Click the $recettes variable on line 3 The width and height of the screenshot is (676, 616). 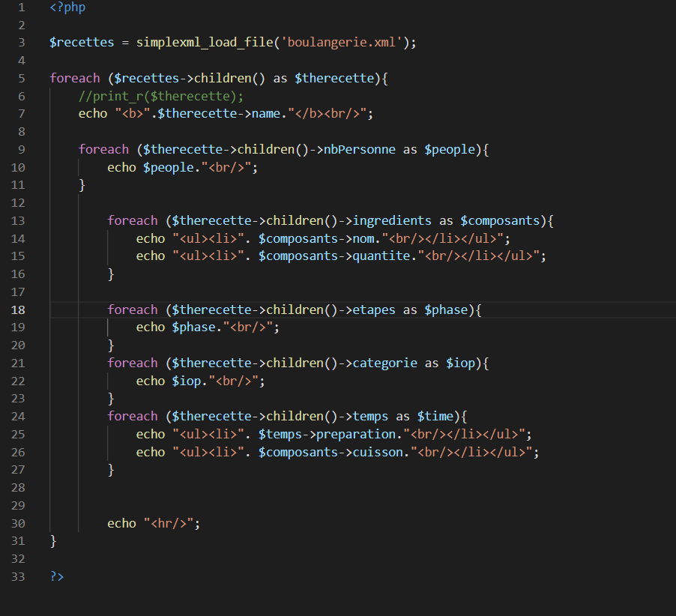point(82,42)
